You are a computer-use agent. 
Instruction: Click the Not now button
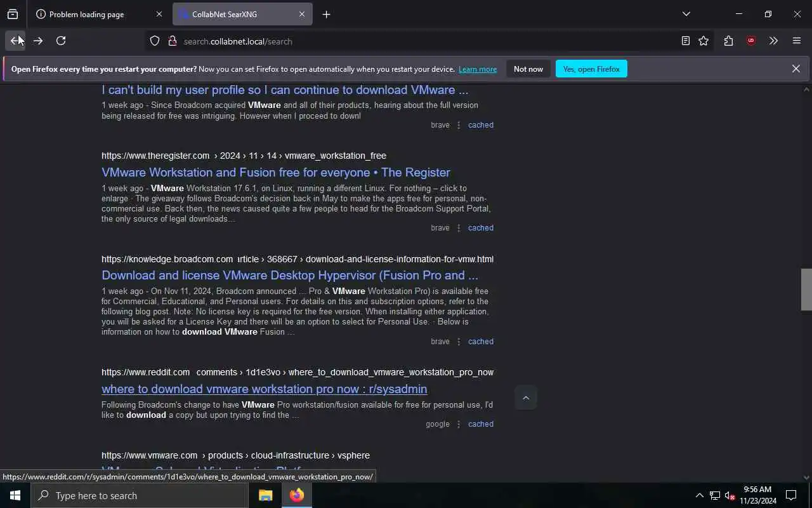click(528, 69)
